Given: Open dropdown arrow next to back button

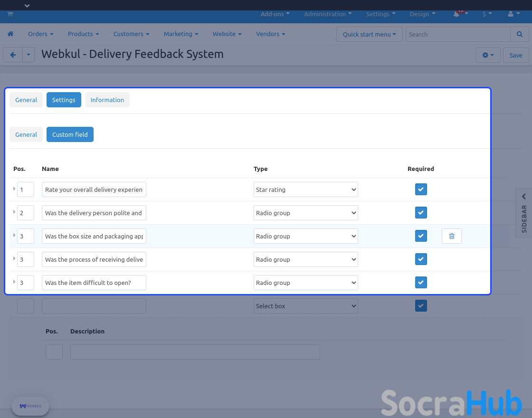Looking at the screenshot, I should (x=28, y=55).
